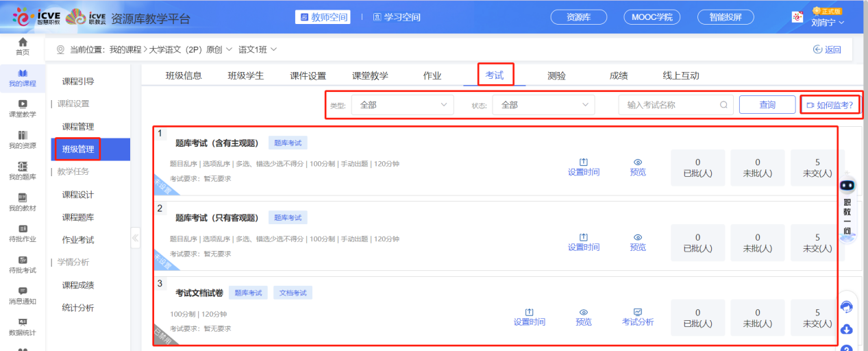868x351 pixels.
Task: Preview 题库考试(含有主观题) via eye icon
Action: tap(638, 162)
